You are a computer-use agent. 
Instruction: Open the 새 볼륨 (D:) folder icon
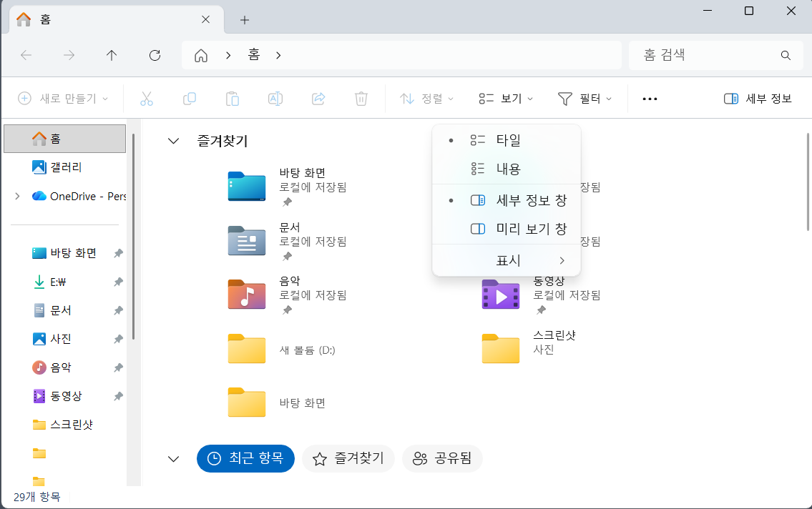coord(247,349)
